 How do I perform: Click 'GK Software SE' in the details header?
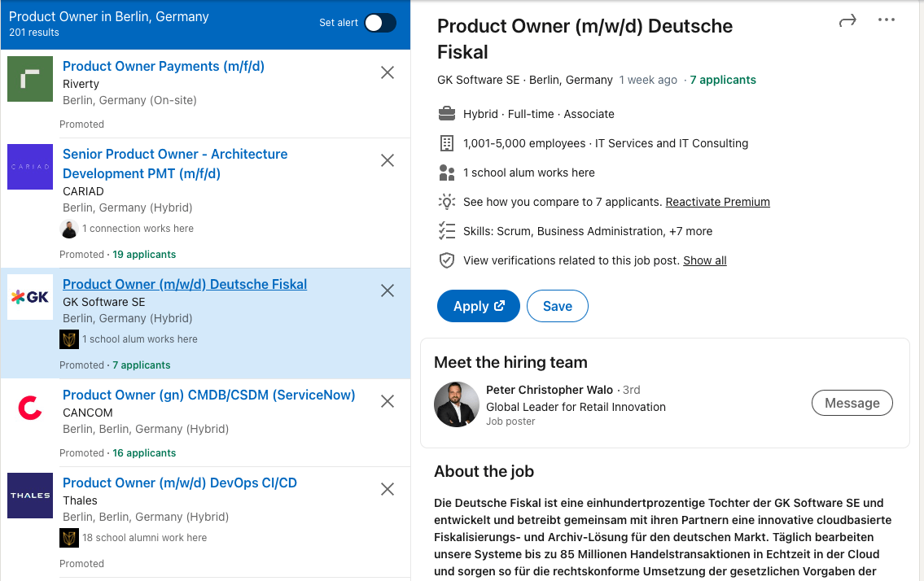click(x=479, y=80)
